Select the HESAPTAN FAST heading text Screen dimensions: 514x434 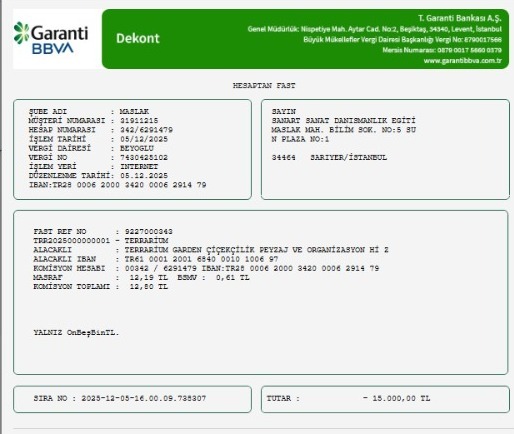point(264,86)
